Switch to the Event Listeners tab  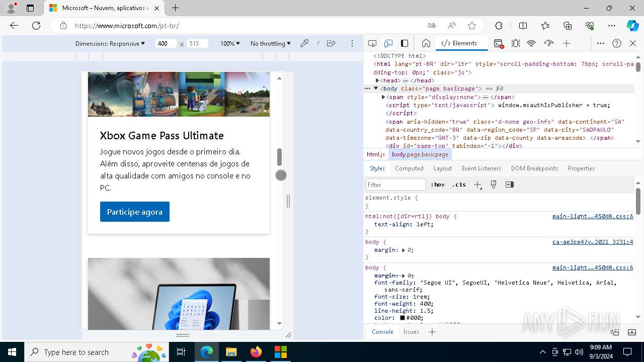481,168
